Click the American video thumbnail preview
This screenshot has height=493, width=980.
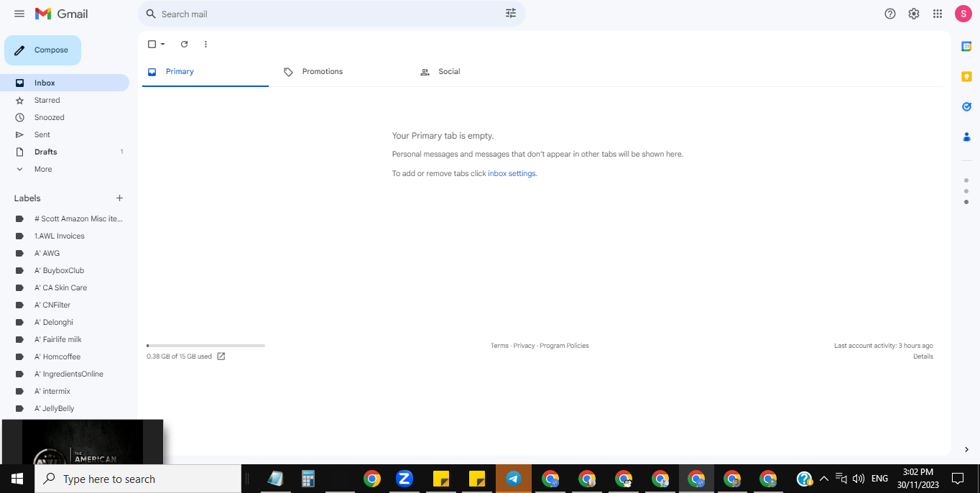(82, 442)
